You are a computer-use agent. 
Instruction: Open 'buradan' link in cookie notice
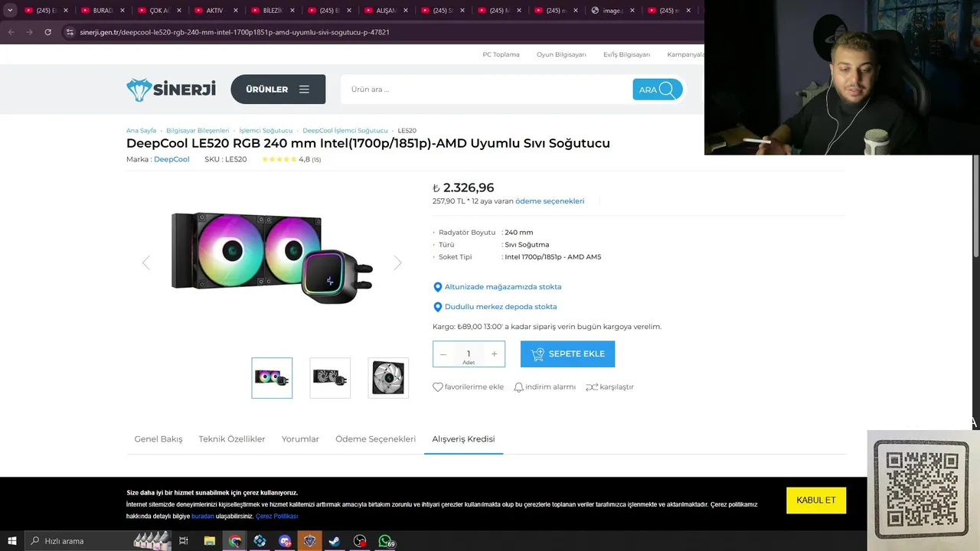[203, 517]
